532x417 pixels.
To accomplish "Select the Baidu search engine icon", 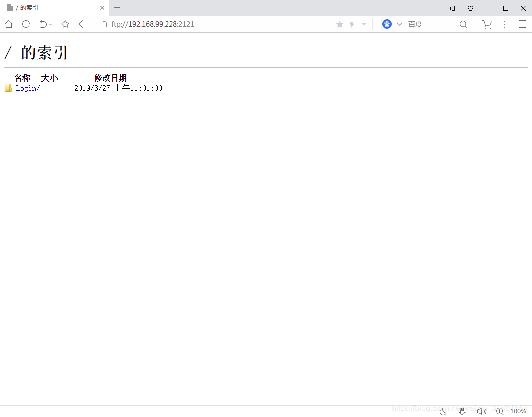I will tap(387, 24).
